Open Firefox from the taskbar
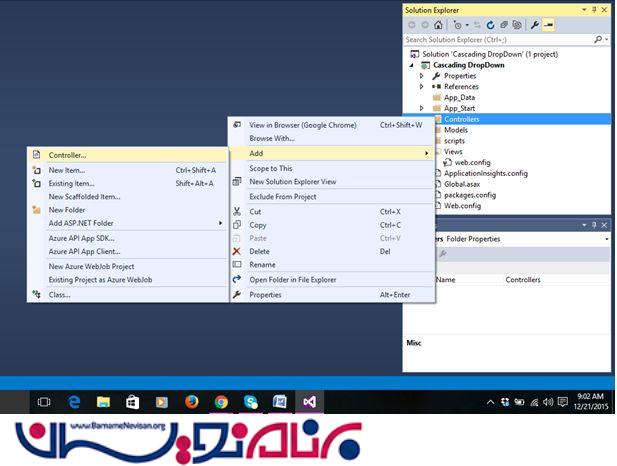This screenshot has width=617, height=466. coord(191,401)
